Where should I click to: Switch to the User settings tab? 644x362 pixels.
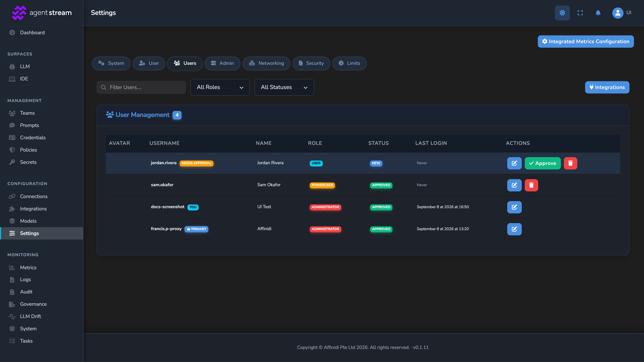point(149,63)
